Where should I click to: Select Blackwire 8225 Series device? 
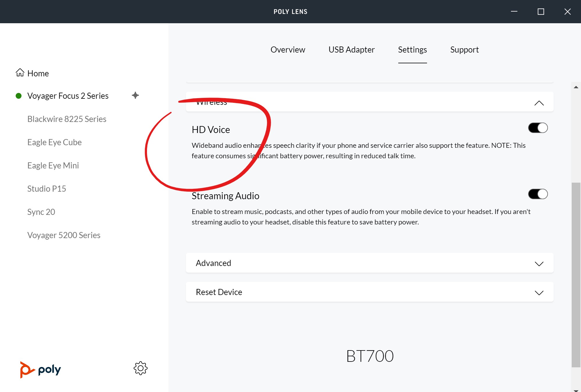pos(67,119)
